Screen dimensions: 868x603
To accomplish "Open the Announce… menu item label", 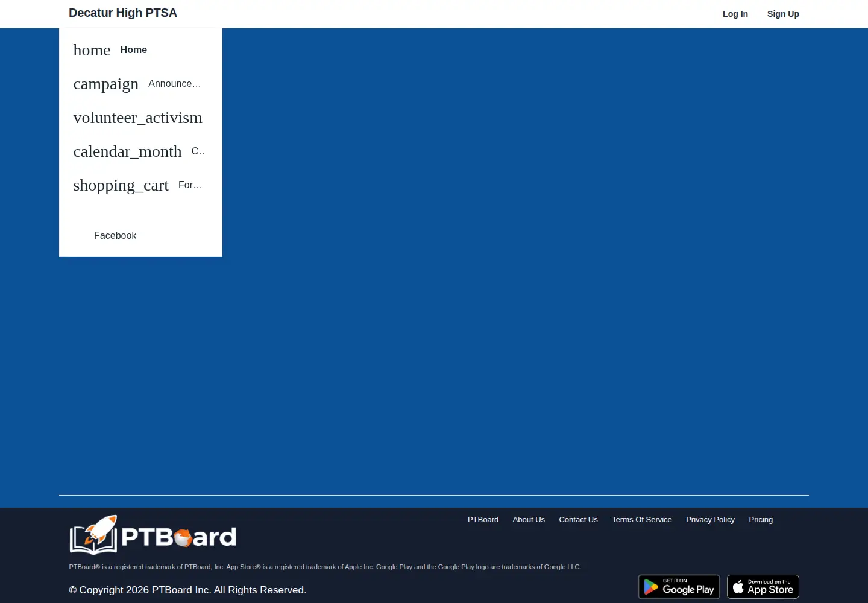I will tap(175, 84).
